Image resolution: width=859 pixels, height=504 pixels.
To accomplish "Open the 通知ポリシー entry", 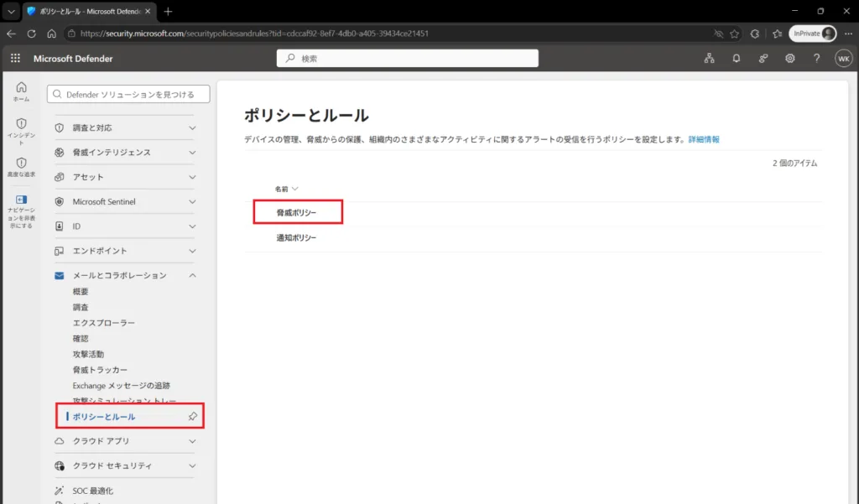I will point(296,238).
